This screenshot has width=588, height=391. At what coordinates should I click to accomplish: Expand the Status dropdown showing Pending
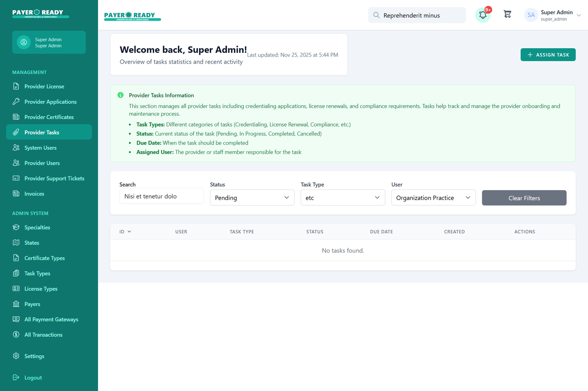coord(252,198)
